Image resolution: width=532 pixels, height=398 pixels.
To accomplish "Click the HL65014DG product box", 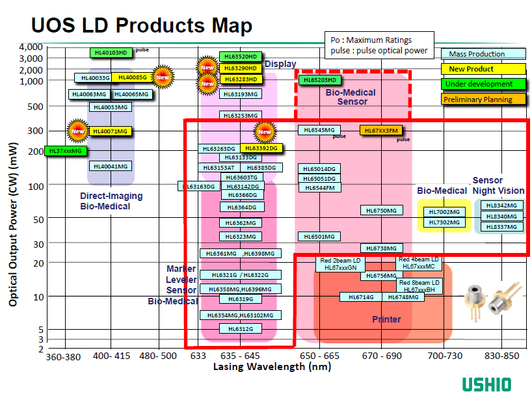I will tap(319, 168).
